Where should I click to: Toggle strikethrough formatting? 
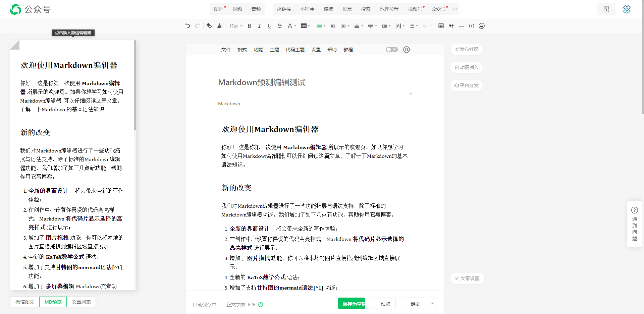click(x=280, y=26)
